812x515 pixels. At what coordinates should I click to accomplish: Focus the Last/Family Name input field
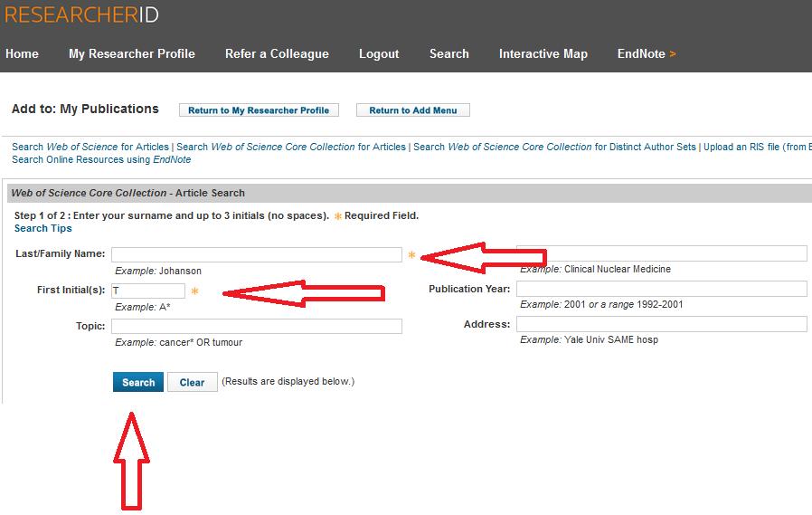click(x=257, y=254)
